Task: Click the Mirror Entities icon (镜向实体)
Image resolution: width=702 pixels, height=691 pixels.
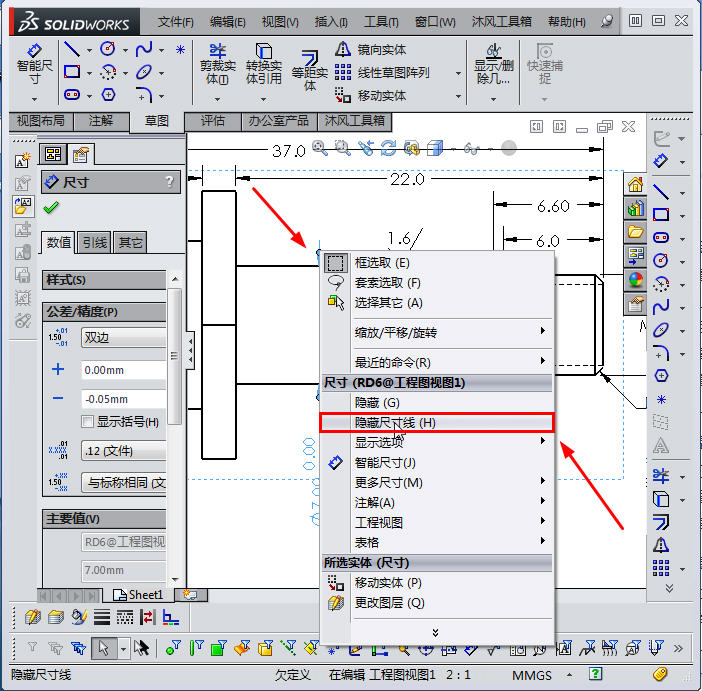Action: tap(343, 49)
